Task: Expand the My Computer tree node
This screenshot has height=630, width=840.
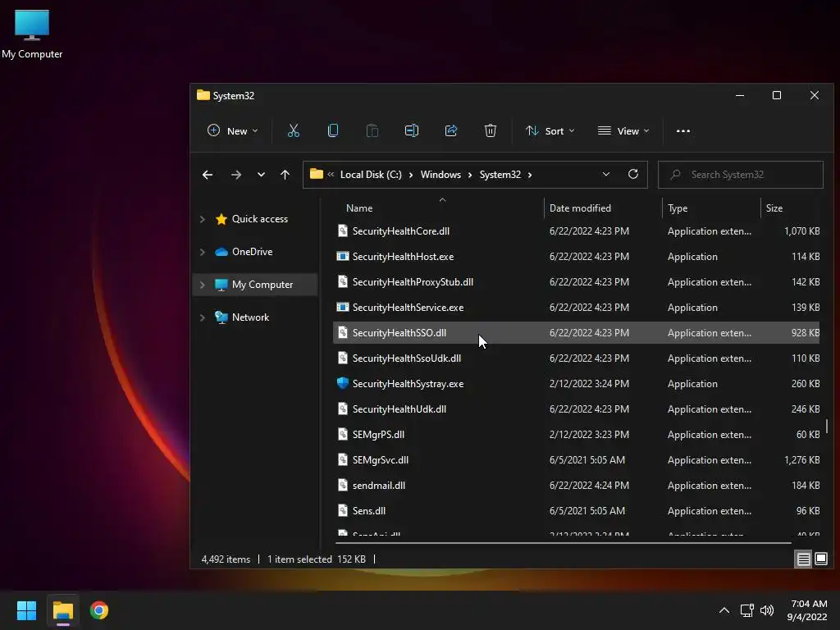Action: (203, 285)
